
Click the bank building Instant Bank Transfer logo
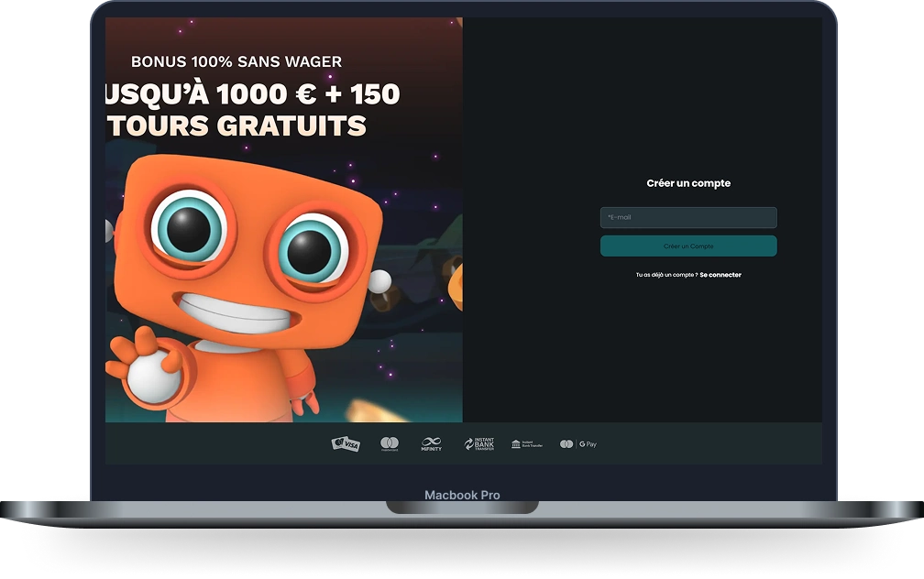(527, 443)
